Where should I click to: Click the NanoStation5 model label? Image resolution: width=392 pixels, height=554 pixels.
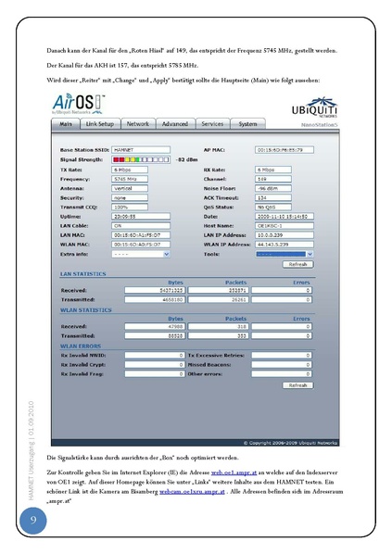(320, 125)
